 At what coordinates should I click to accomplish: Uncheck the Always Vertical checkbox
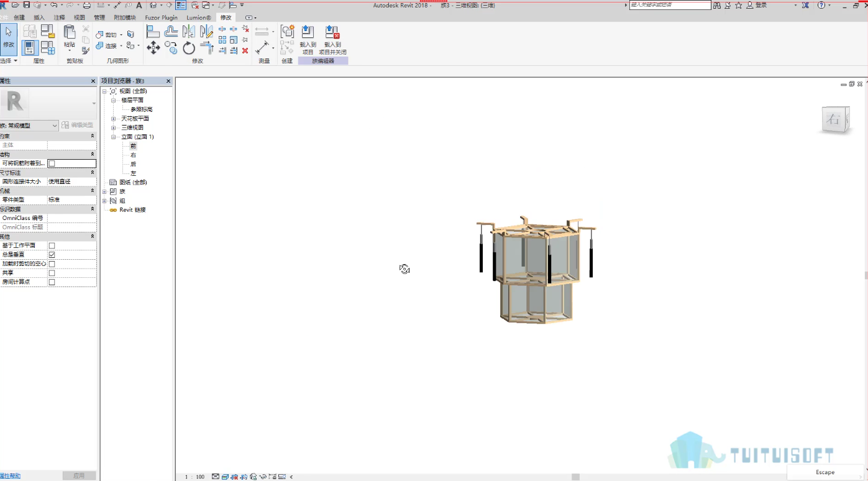click(52, 255)
